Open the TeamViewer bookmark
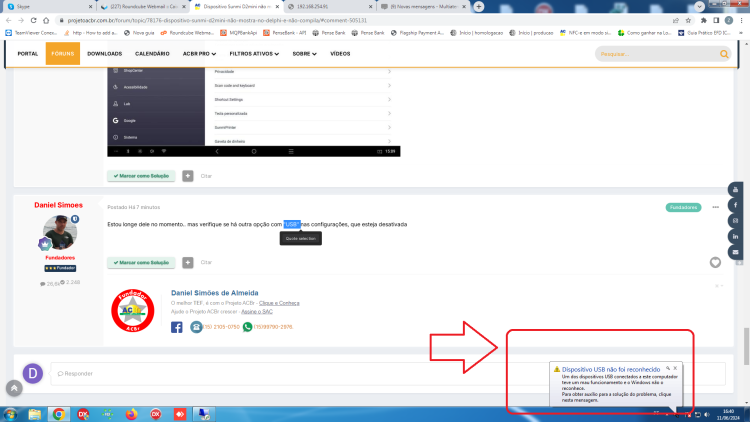This screenshot has width=750, height=422. (31, 33)
